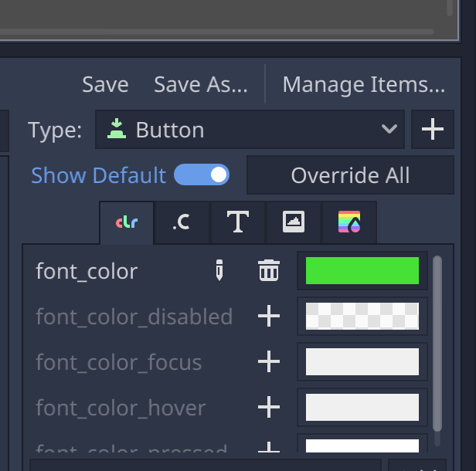Open the StyleBoxes tab with the rainbow icon

pos(349,222)
